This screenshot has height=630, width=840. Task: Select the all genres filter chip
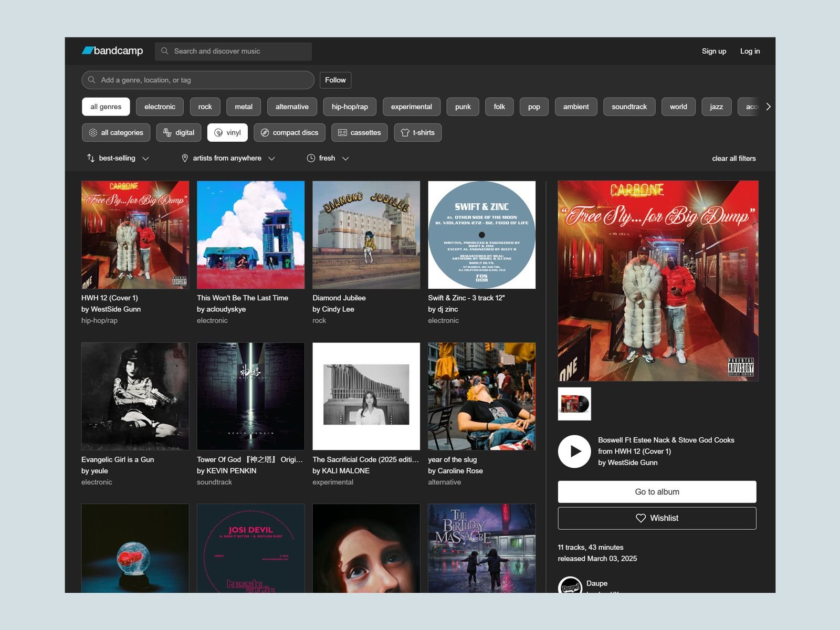[106, 107]
